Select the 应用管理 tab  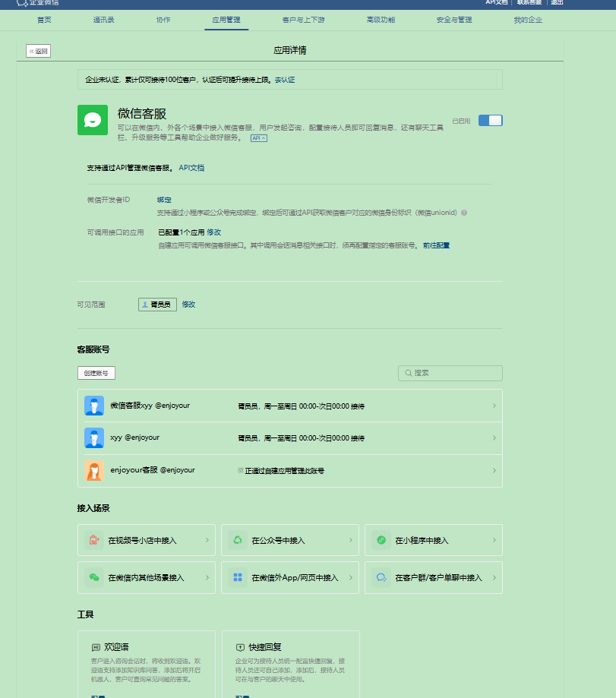click(x=226, y=20)
